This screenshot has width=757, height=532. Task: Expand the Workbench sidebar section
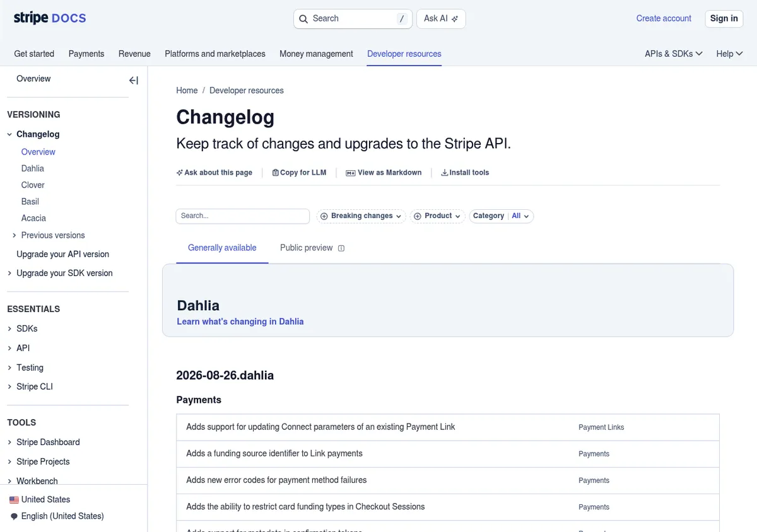[x=9, y=481]
